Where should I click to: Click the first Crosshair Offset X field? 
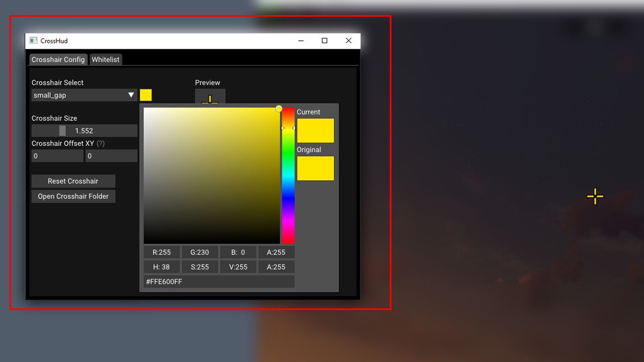click(x=57, y=156)
